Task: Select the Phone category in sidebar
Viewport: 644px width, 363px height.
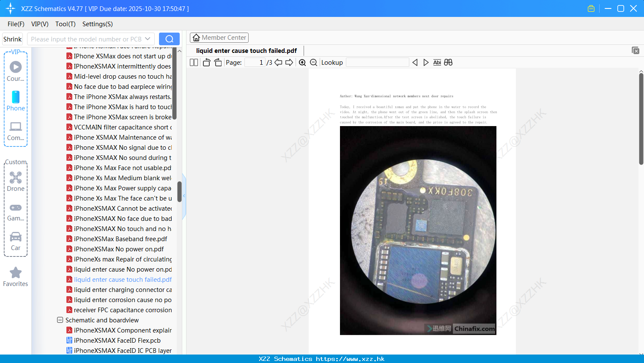Action: (x=16, y=101)
